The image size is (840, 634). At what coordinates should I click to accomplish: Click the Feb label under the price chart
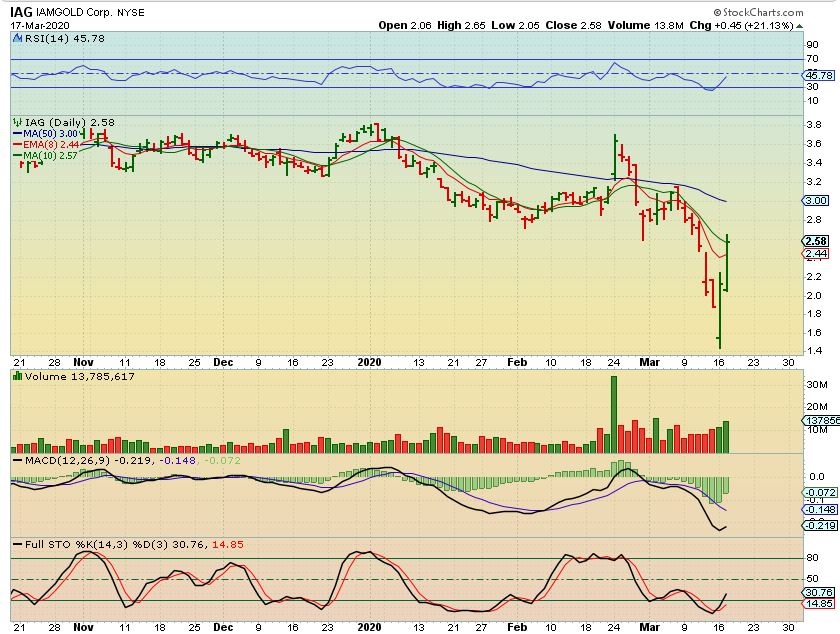pos(517,362)
